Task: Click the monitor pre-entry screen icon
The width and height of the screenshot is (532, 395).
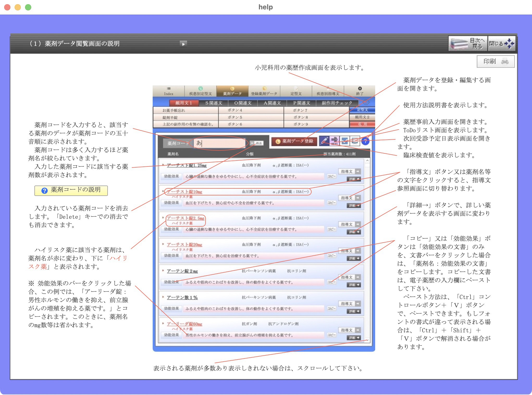Action: click(x=355, y=141)
